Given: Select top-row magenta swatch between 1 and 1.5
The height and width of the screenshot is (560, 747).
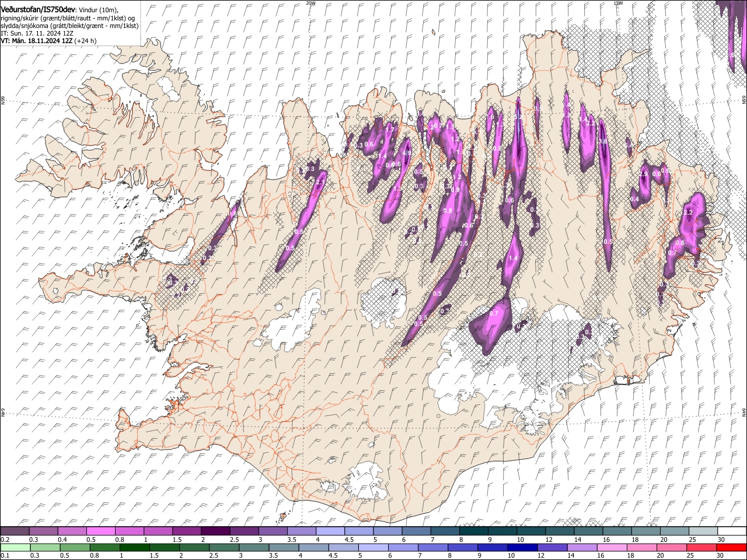Looking at the screenshot, I should point(158,531).
